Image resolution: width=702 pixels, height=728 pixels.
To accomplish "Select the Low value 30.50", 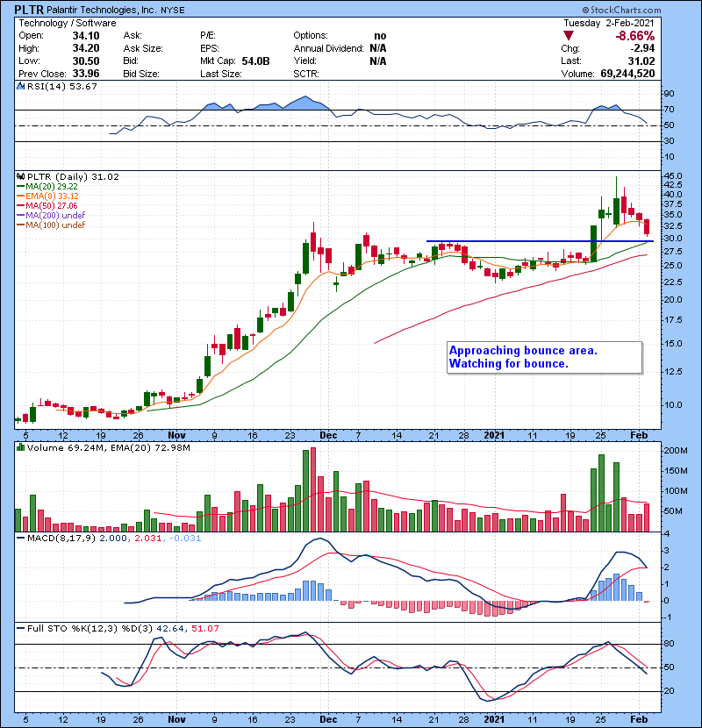I will [x=86, y=61].
